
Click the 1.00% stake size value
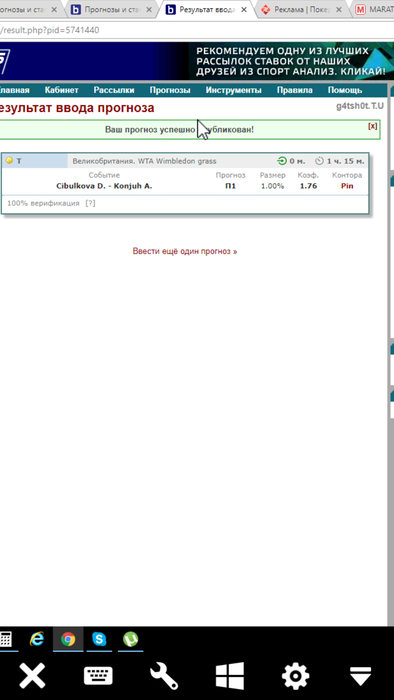[x=273, y=186]
